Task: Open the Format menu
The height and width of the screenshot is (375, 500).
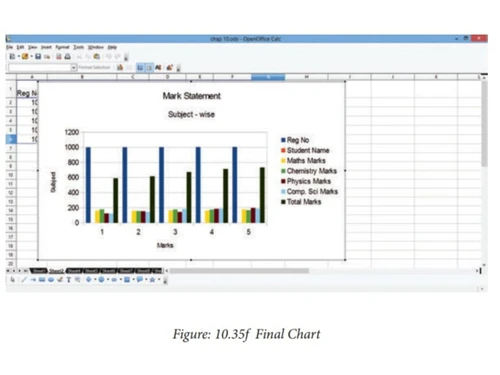Action: tap(62, 47)
